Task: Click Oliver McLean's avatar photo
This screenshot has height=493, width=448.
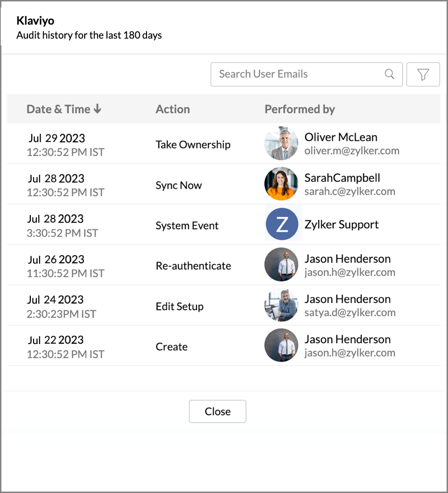Action: click(281, 144)
